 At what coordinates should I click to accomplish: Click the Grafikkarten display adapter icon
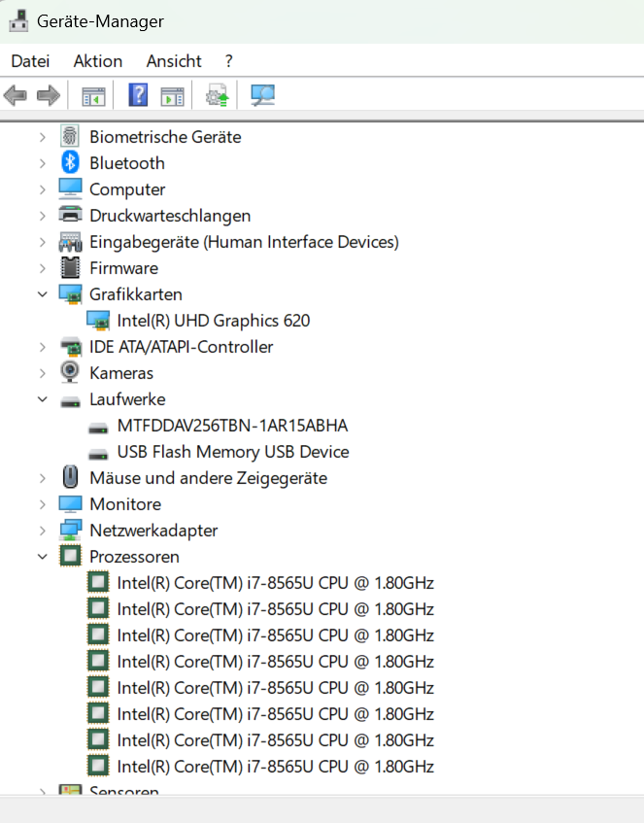tap(70, 294)
